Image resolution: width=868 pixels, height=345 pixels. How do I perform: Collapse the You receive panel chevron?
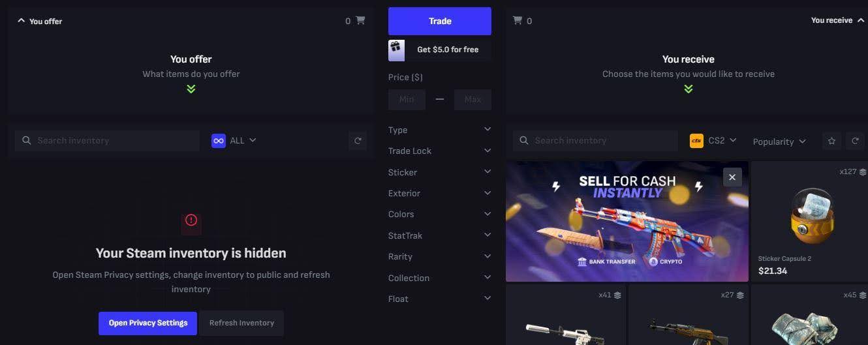(x=861, y=20)
